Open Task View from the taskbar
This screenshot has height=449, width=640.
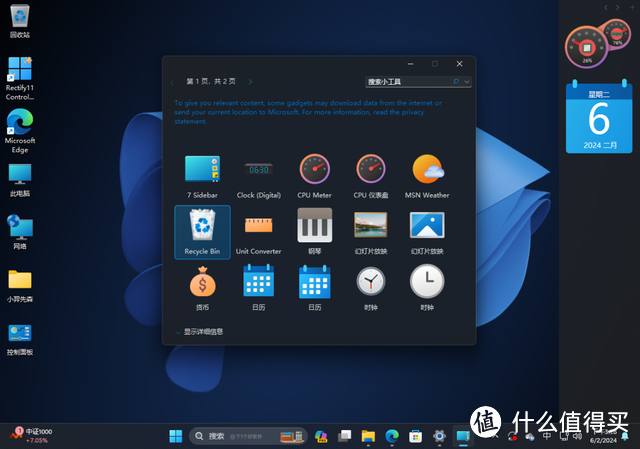point(345,436)
